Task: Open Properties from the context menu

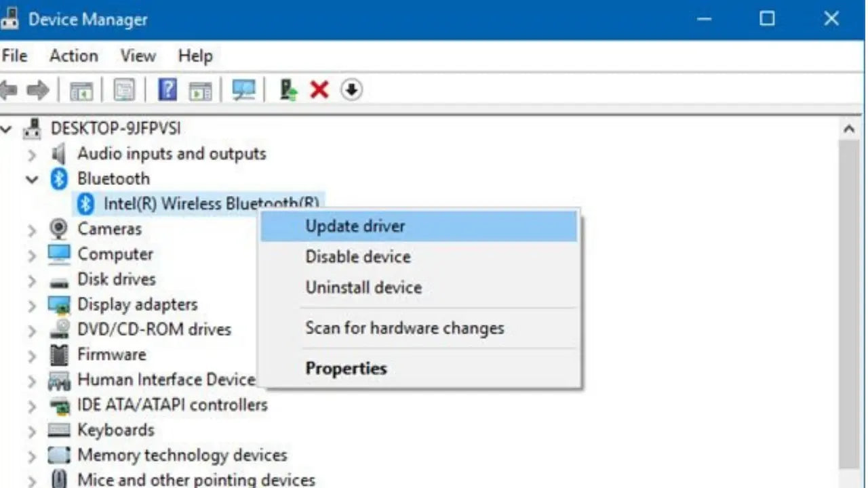Action: 419,369
